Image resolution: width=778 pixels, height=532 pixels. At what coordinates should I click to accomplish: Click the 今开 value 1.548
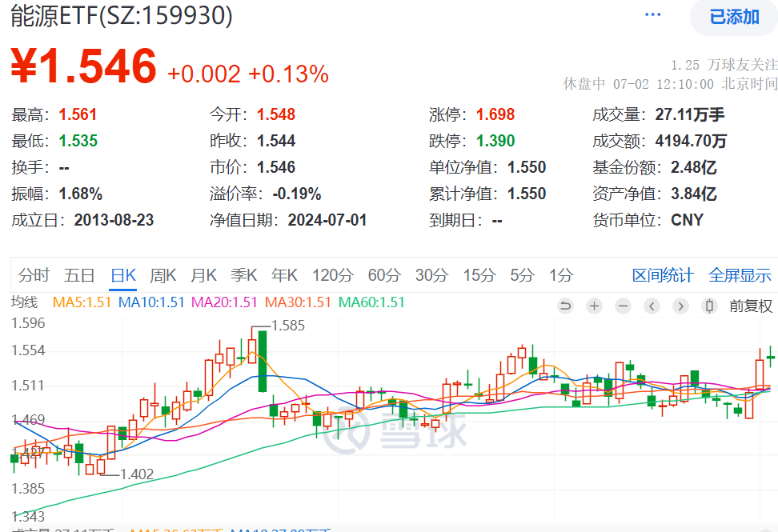276,114
